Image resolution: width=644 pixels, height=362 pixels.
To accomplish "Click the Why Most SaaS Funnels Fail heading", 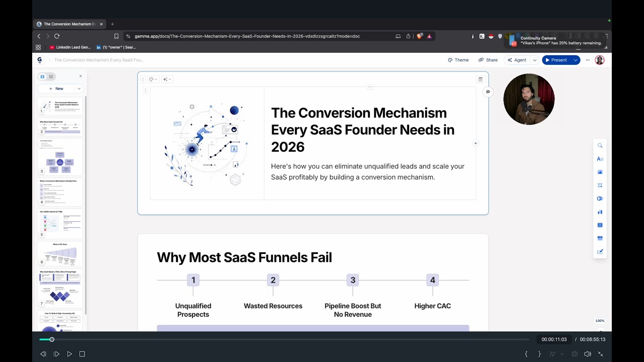I will (x=244, y=257).
